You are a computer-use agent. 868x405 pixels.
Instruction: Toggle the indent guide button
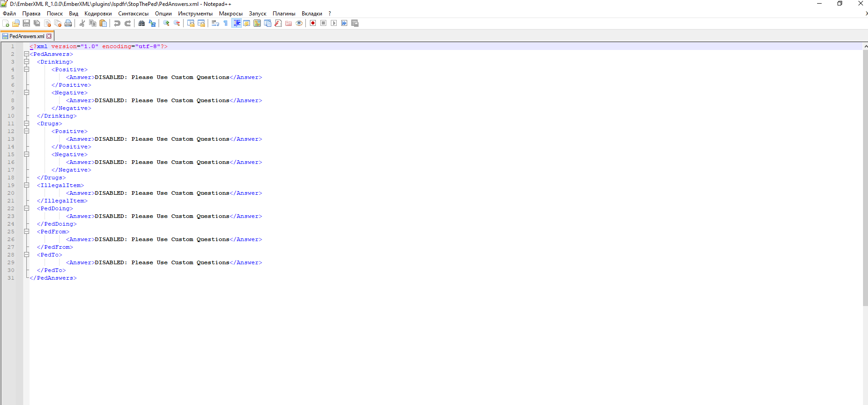[x=237, y=23]
